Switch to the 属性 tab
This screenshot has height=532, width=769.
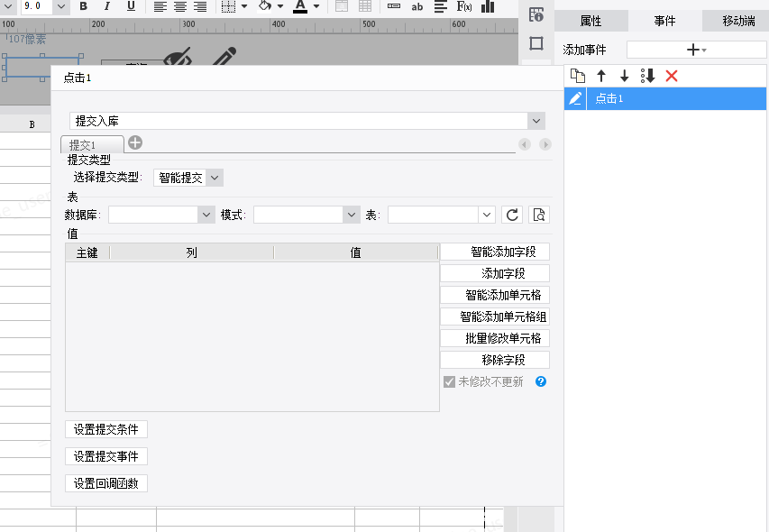pos(591,21)
